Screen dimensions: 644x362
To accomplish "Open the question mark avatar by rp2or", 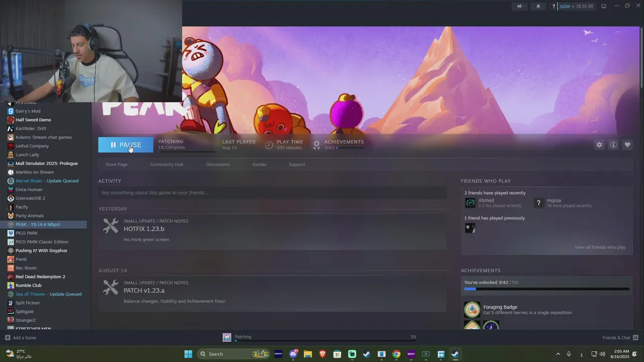I will 554,7.
